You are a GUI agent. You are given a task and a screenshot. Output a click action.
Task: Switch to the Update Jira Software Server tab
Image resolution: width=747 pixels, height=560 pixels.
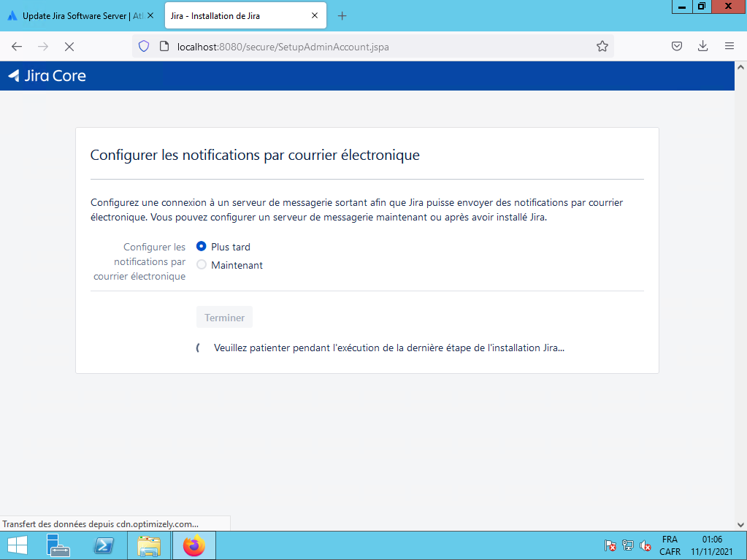pyautogui.click(x=77, y=15)
